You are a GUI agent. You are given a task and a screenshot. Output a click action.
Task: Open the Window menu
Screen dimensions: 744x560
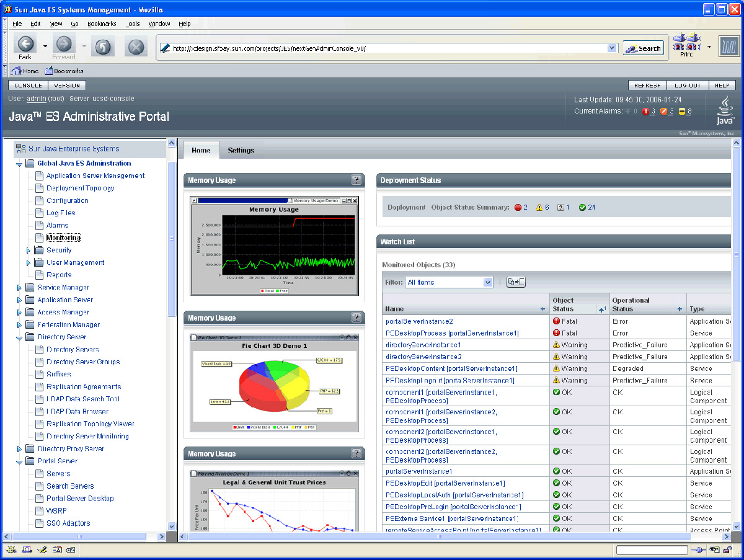click(x=159, y=24)
